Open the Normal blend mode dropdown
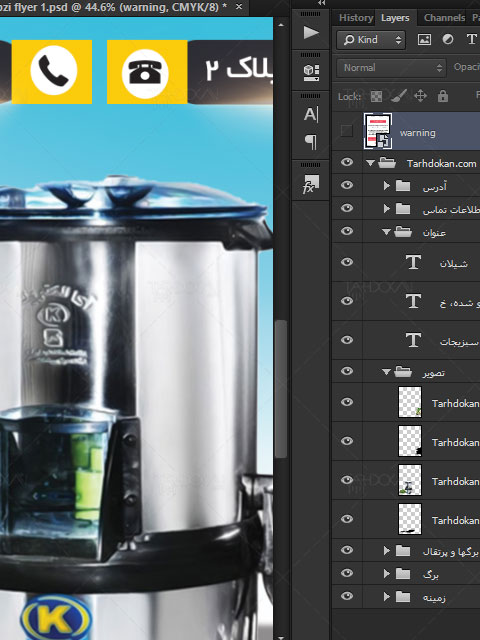The height and width of the screenshot is (640, 480). [x=391, y=68]
